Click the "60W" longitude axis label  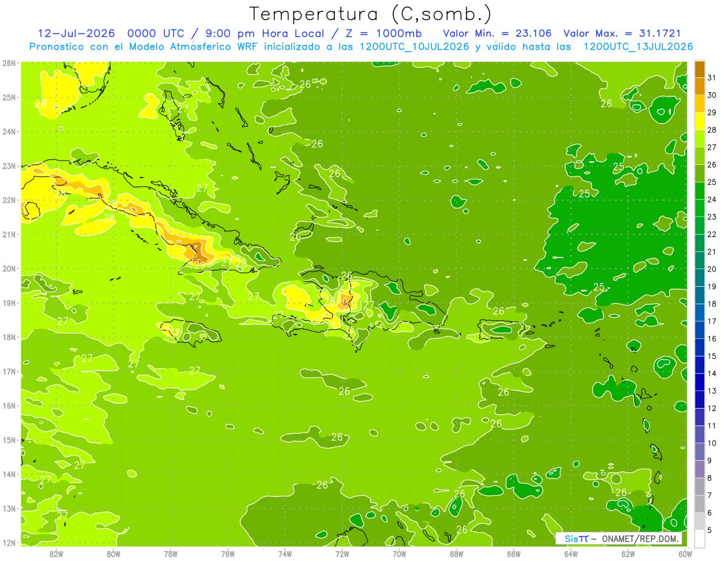(685, 553)
